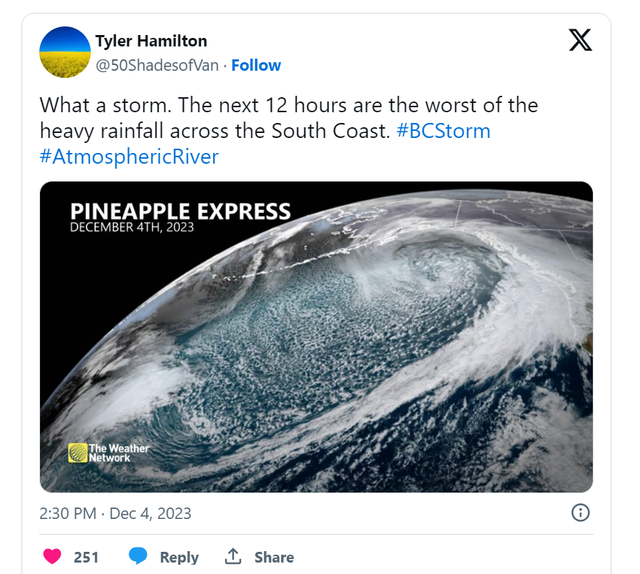This screenshot has height=574, width=640.
Task: Open the 2:30 PM Dec 4, 2023 timestamp
Action: click(x=115, y=514)
